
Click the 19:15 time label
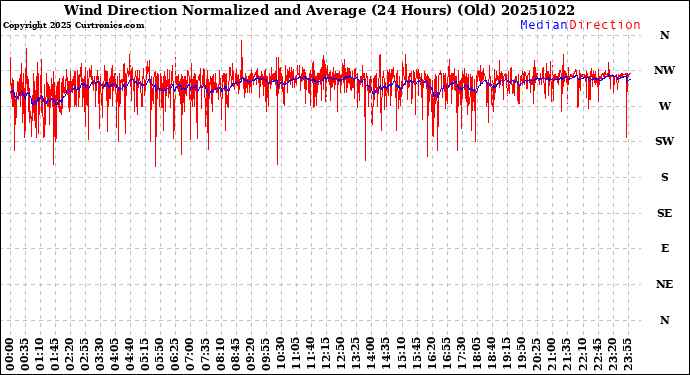pyautogui.click(x=506, y=354)
